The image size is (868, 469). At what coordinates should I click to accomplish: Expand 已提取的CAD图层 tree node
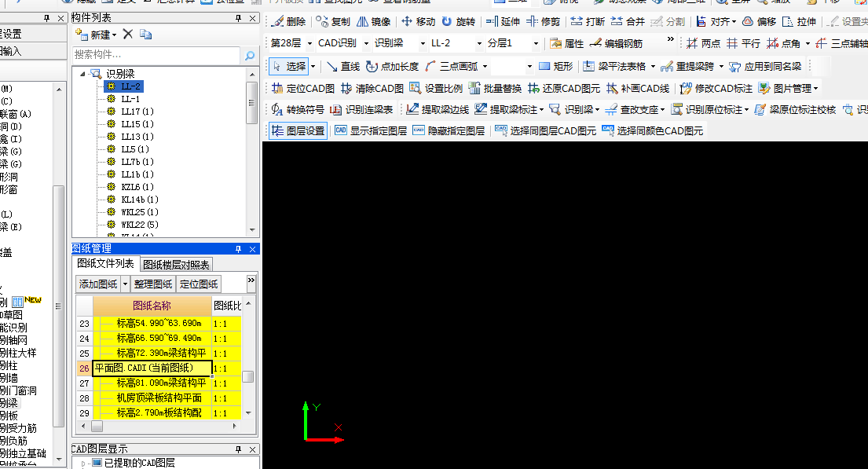pos(83,463)
